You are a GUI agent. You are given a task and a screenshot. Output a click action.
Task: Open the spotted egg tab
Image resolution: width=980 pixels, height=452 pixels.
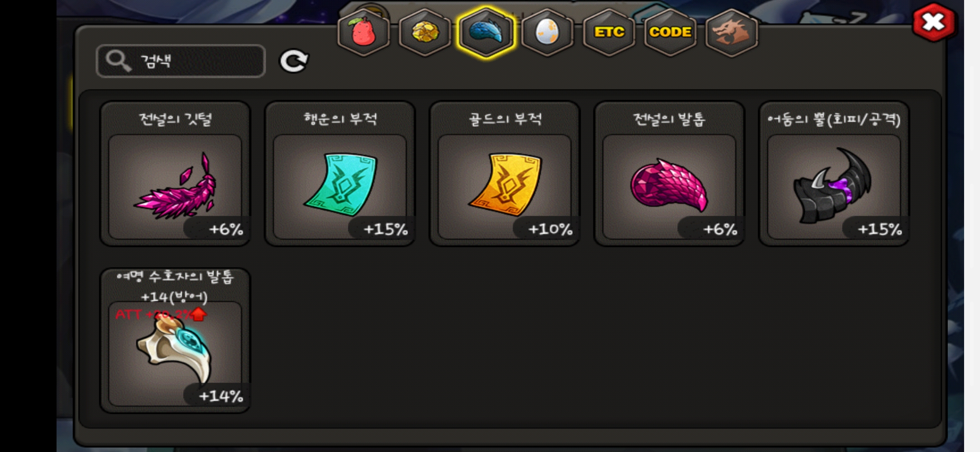547,32
